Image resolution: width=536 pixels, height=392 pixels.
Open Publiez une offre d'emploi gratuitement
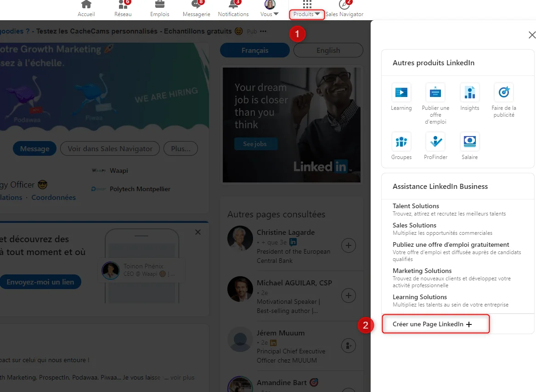pyautogui.click(x=451, y=244)
